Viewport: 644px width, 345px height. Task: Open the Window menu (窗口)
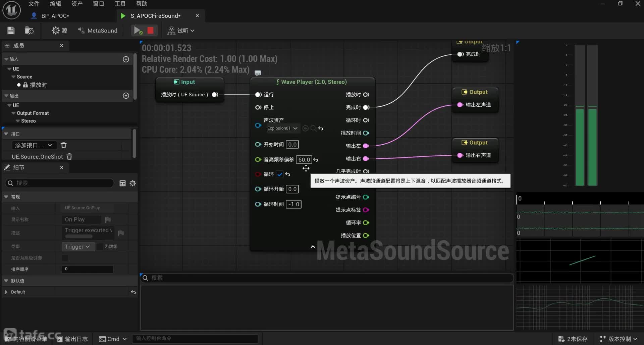[98, 4]
